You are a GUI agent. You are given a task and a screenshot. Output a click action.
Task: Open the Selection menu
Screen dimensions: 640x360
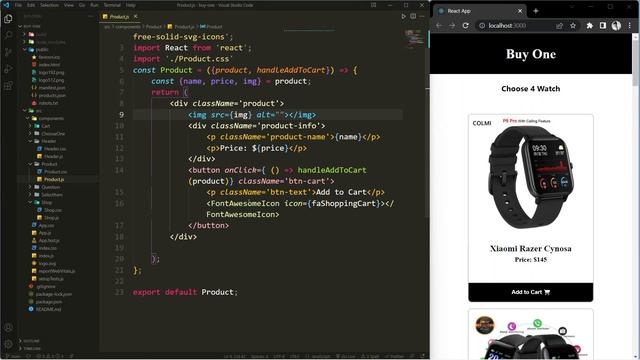click(49, 5)
